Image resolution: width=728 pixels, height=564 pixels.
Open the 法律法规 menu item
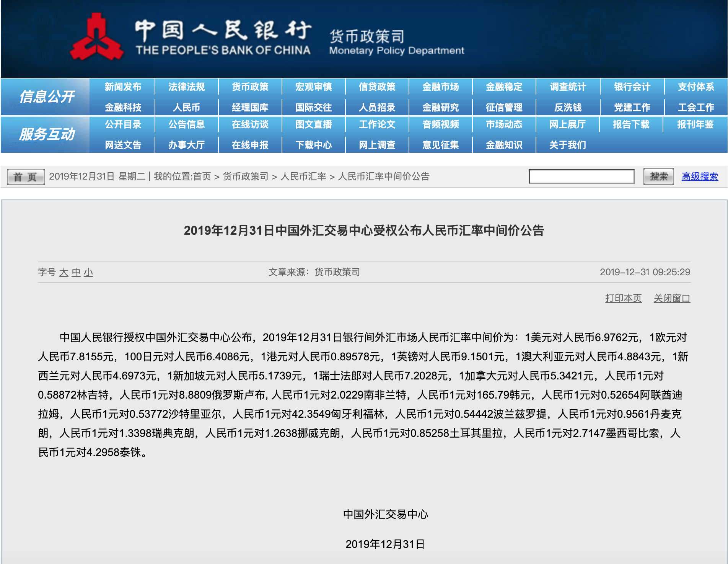point(187,87)
